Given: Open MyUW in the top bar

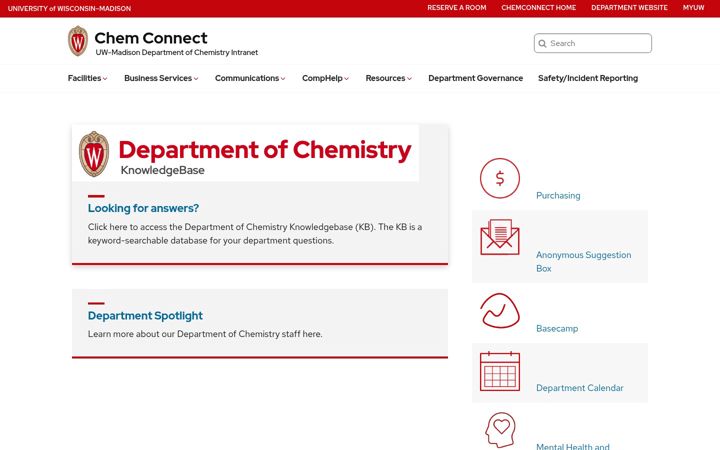Looking at the screenshot, I should tap(693, 8).
